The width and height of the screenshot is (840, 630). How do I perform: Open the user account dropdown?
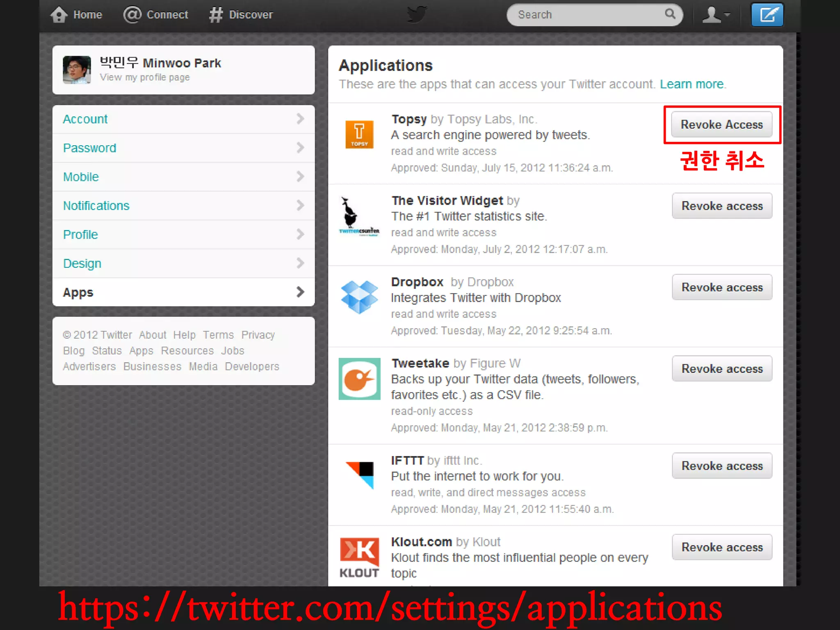[716, 15]
